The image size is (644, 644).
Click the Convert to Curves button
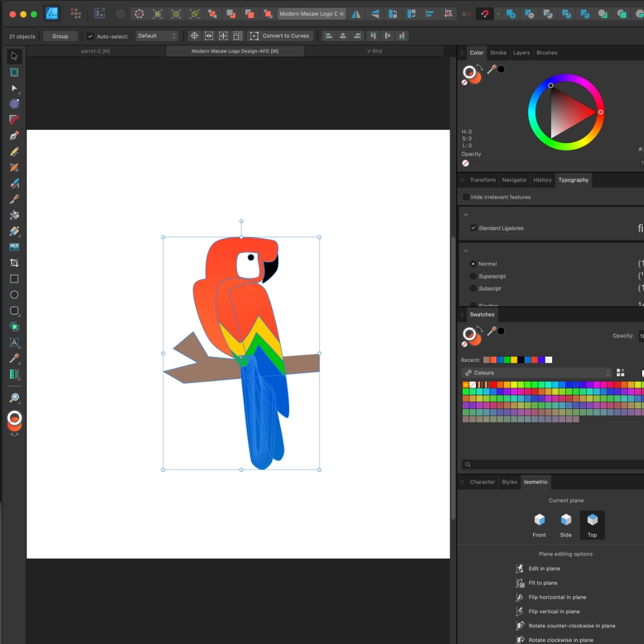click(x=279, y=36)
